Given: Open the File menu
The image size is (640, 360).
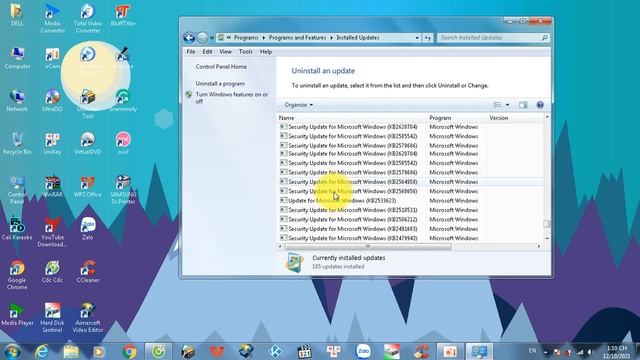Looking at the screenshot, I should [x=191, y=52].
